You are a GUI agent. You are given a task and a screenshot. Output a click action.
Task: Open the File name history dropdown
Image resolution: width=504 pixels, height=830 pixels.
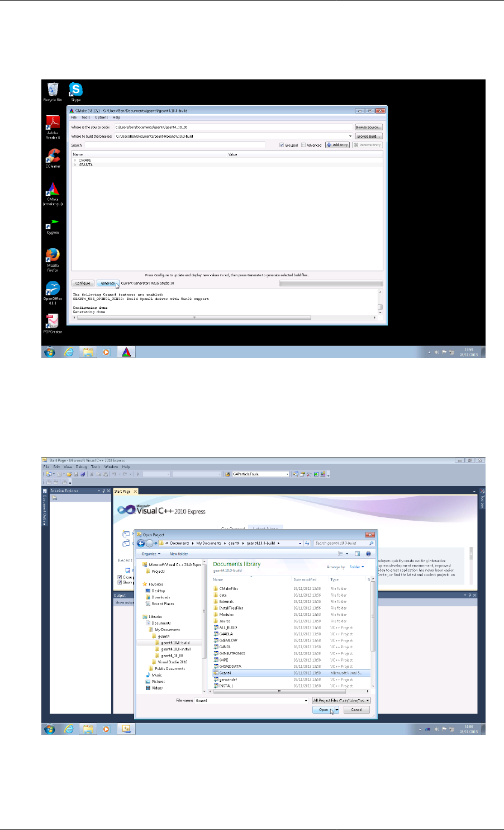tap(306, 700)
